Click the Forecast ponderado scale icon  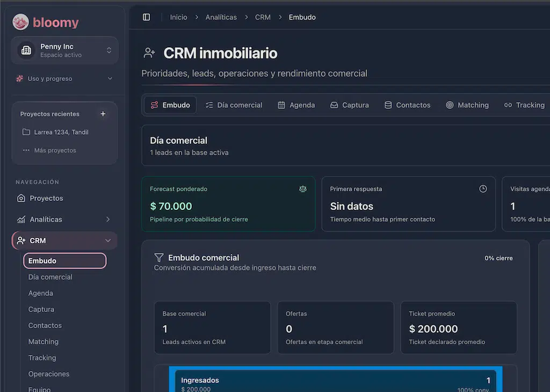coord(303,189)
